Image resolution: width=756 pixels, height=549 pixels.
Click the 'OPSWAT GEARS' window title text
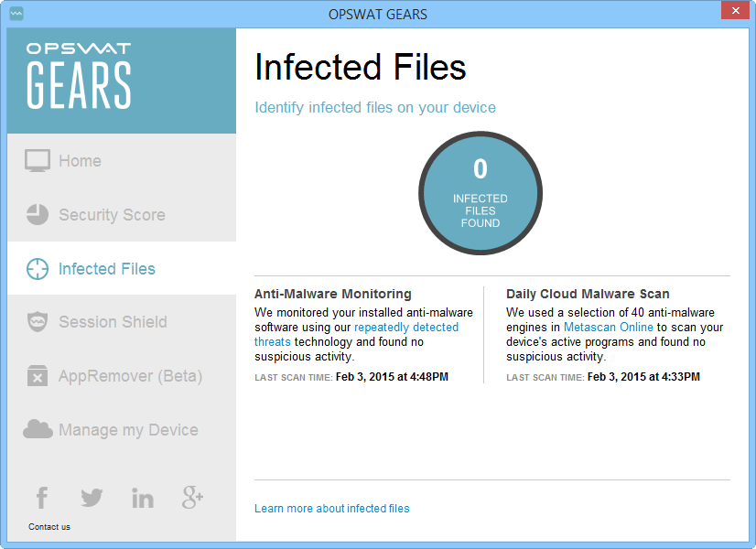click(x=378, y=15)
